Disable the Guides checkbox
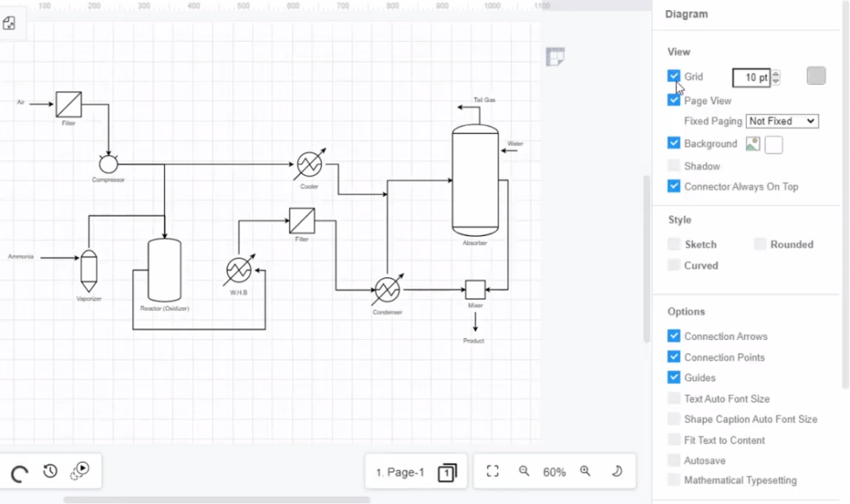The height and width of the screenshot is (504, 850). tap(673, 377)
